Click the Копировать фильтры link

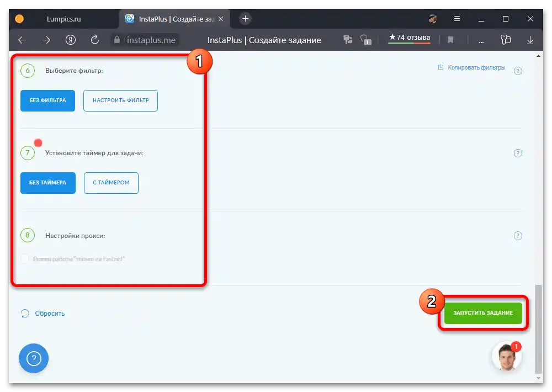click(476, 67)
